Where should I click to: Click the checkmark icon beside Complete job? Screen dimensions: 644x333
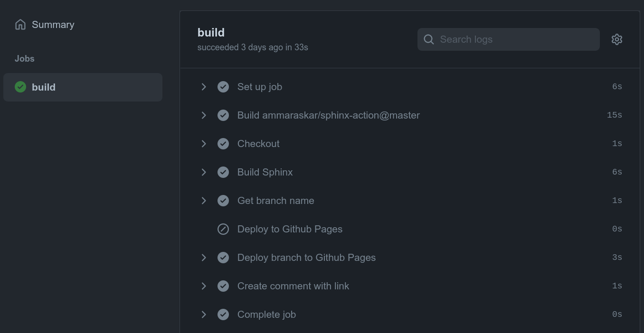pyautogui.click(x=223, y=314)
